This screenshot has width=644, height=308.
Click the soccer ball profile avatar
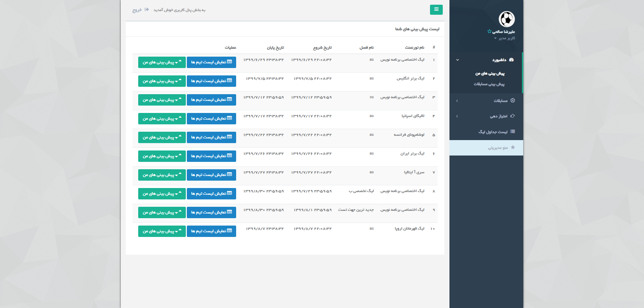pyautogui.click(x=506, y=19)
